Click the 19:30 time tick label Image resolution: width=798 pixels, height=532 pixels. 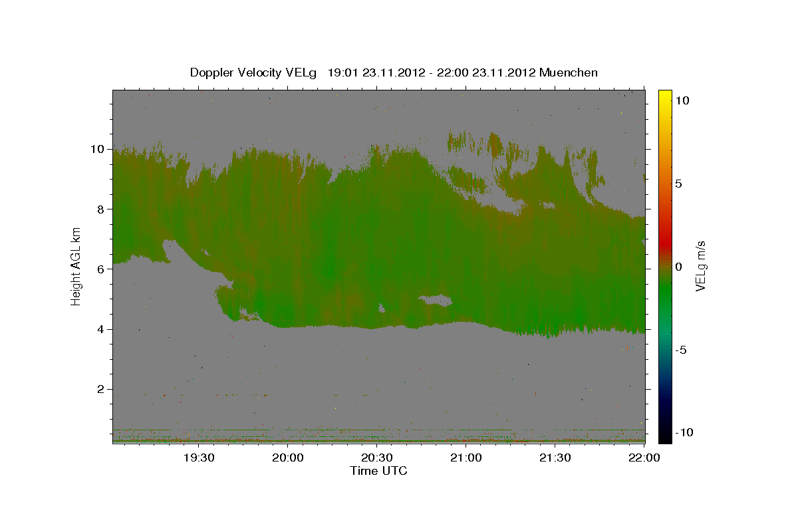(x=199, y=458)
